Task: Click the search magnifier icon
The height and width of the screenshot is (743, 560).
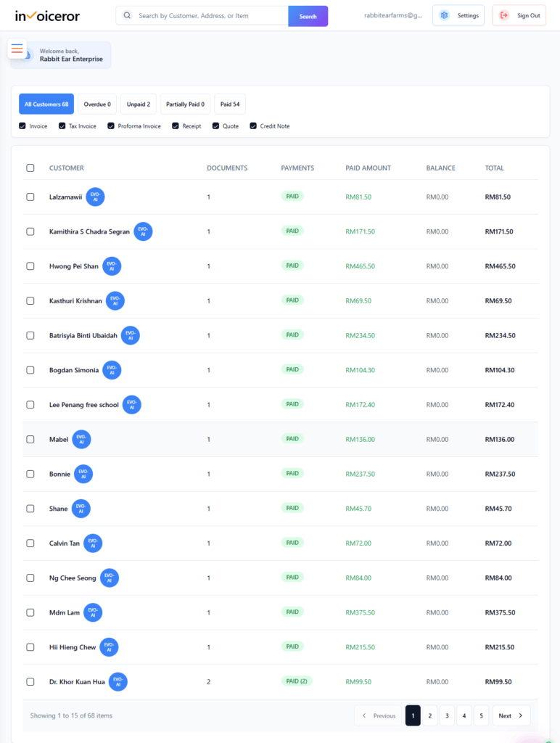Action: click(x=126, y=15)
